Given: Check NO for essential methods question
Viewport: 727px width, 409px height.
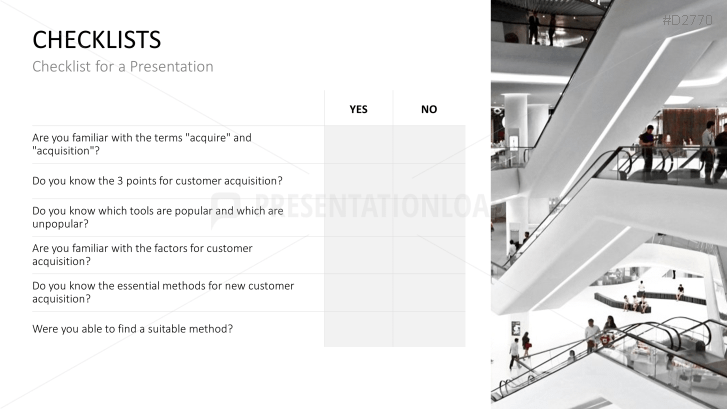Looking at the screenshot, I should pyautogui.click(x=429, y=293).
